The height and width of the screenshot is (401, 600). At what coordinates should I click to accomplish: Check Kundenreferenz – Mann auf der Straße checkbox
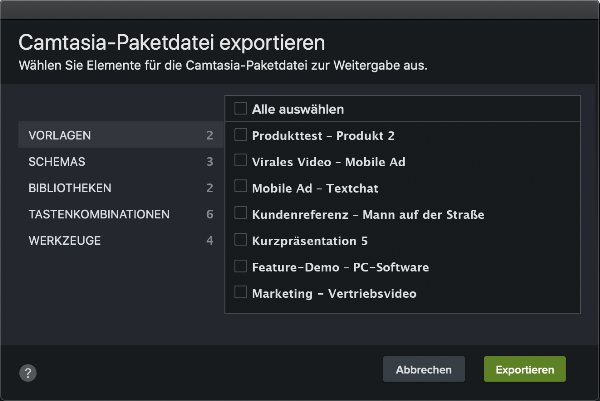[x=240, y=213]
